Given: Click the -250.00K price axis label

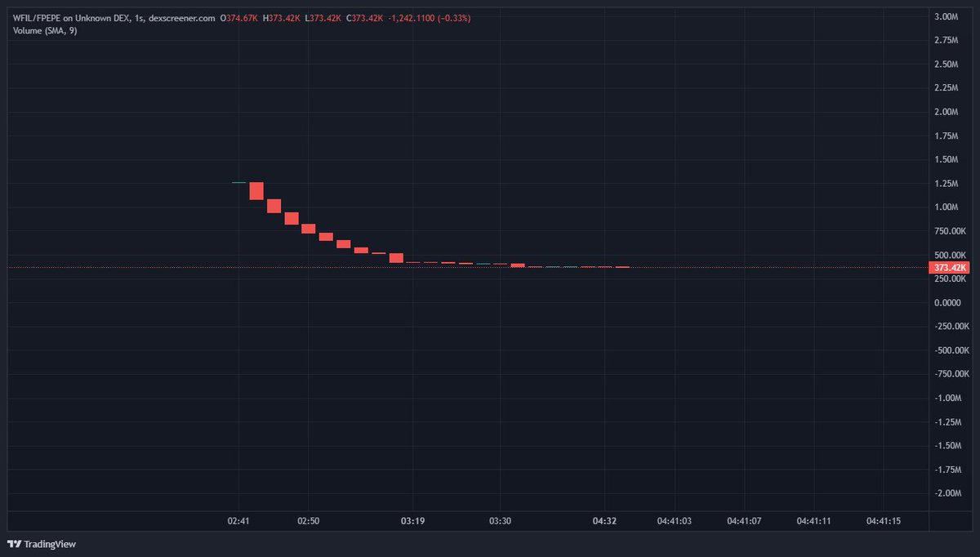Looking at the screenshot, I should coord(951,327).
